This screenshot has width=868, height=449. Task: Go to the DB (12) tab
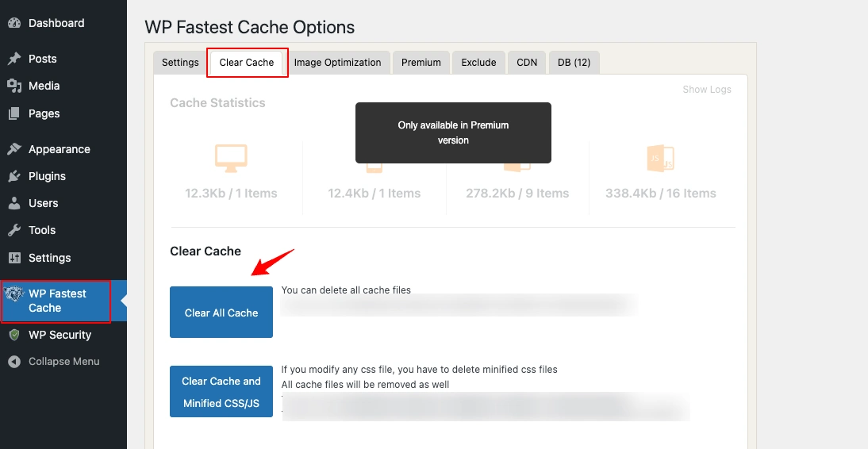574,63
